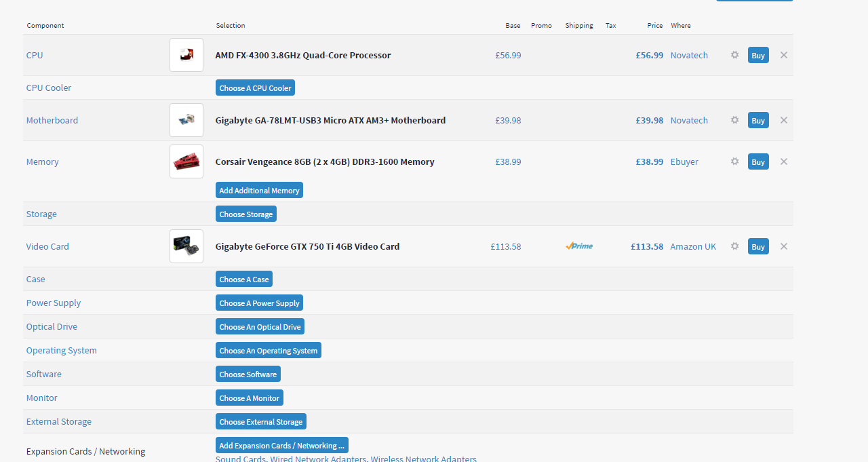
Task: Visit the Amazon UK merchant link
Action: pos(693,246)
